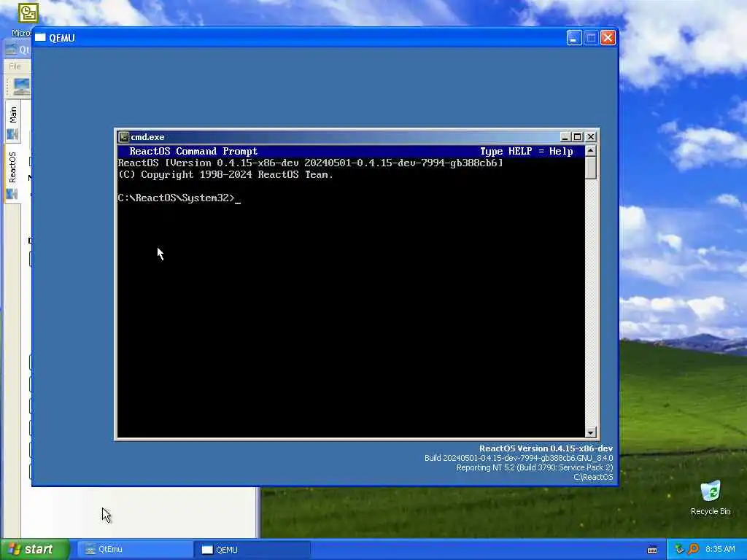Image resolution: width=747 pixels, height=560 pixels.
Task: Click the ReactOS Command Prompt header text
Action: [193, 152]
